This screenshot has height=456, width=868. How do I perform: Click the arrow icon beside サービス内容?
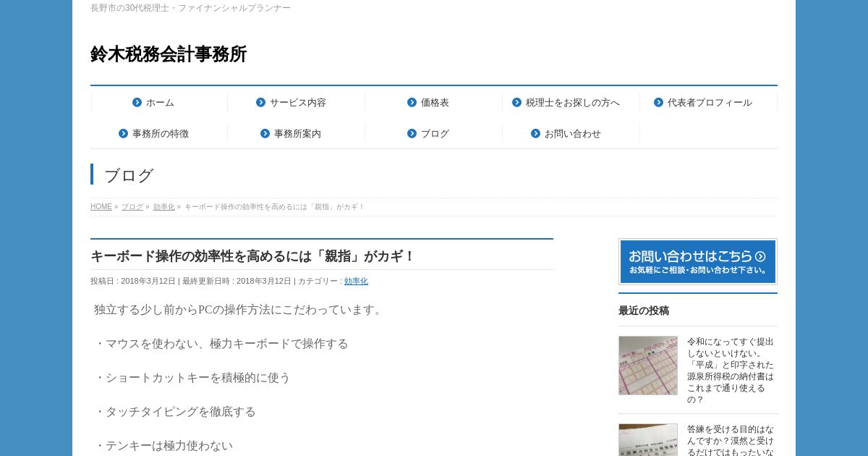[260, 103]
